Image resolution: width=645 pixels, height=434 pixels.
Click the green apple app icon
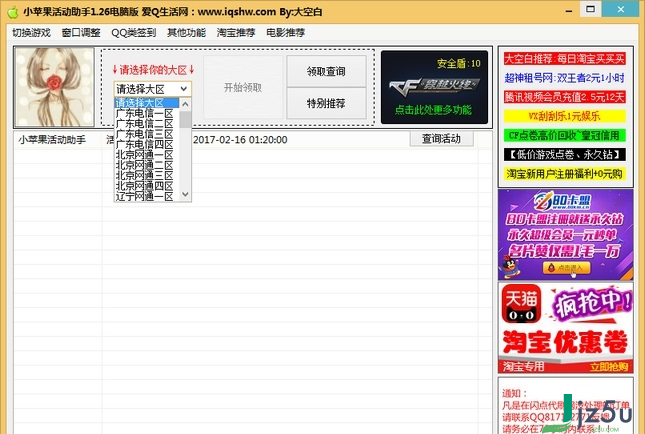pos(13,12)
